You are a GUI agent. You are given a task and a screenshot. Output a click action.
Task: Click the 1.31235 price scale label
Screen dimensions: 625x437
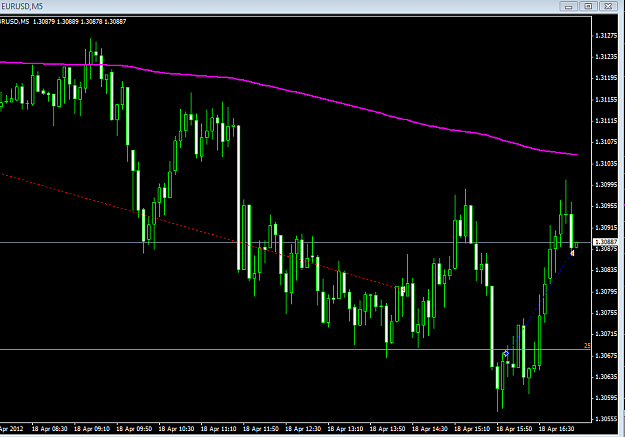point(606,57)
